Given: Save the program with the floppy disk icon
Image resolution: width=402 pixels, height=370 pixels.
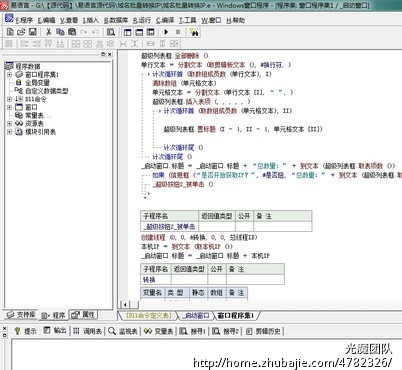Looking at the screenshot, I should (32, 32).
